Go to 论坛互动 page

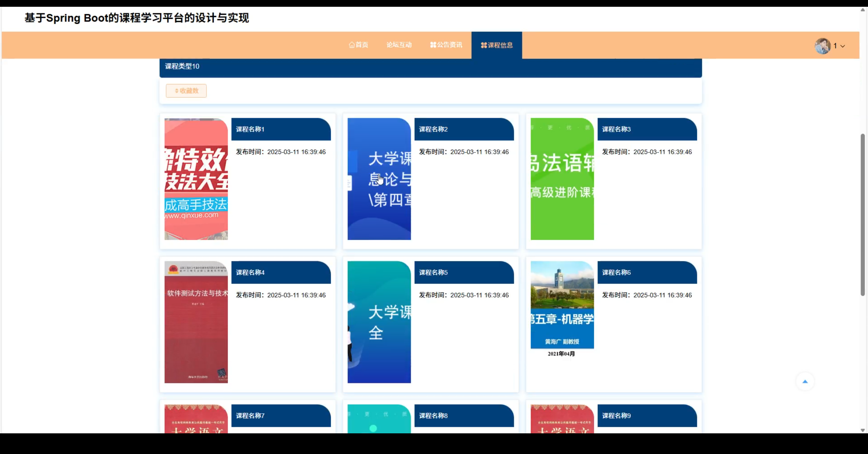tap(399, 45)
